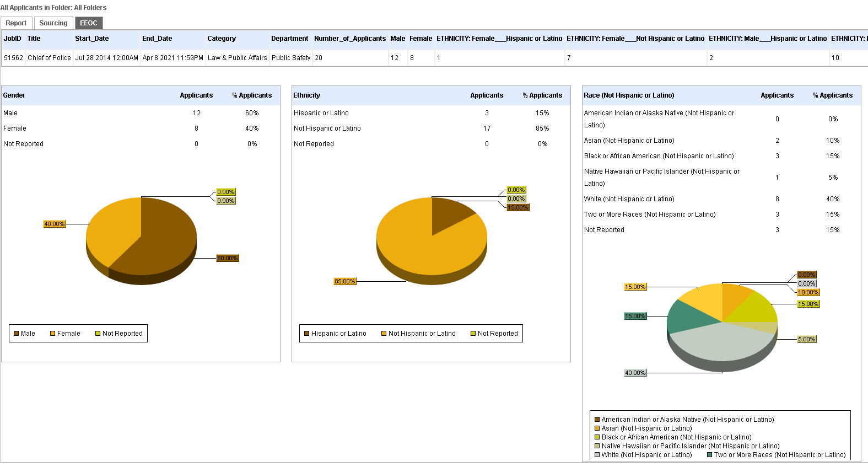Click the 10% value in Race table
Image resolution: width=868 pixels, height=472 pixels.
[833, 141]
